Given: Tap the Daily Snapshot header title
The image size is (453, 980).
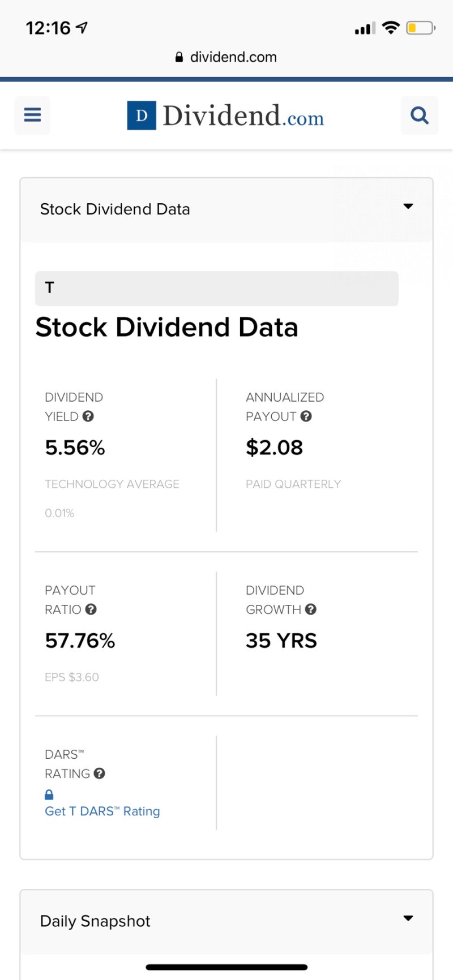Looking at the screenshot, I should point(95,921).
